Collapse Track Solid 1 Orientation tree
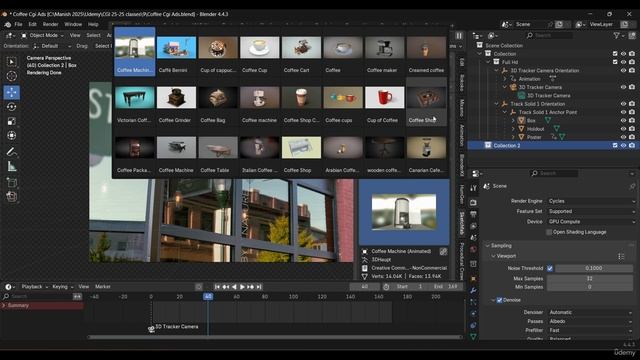 (x=496, y=104)
